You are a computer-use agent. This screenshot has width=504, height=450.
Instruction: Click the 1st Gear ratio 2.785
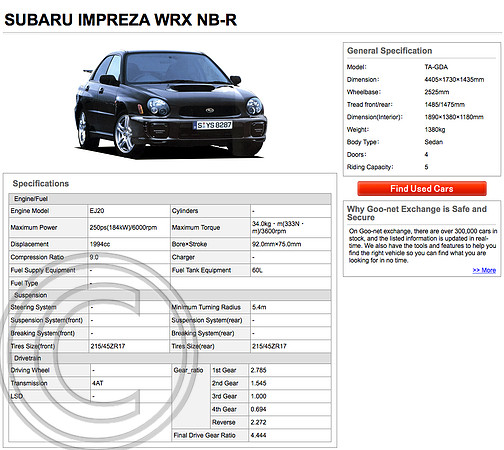[258, 370]
